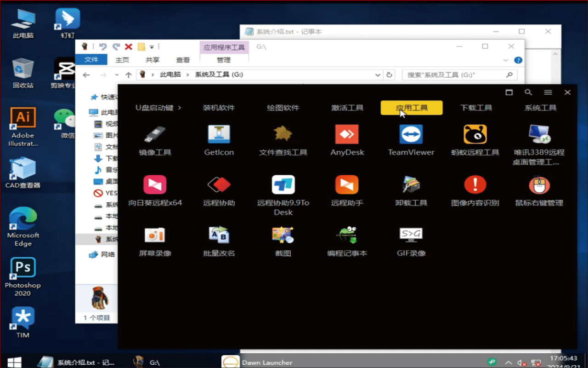Launch 远程协助9.9ToDesk
Viewport: 588px width, 368px height.
tap(283, 195)
